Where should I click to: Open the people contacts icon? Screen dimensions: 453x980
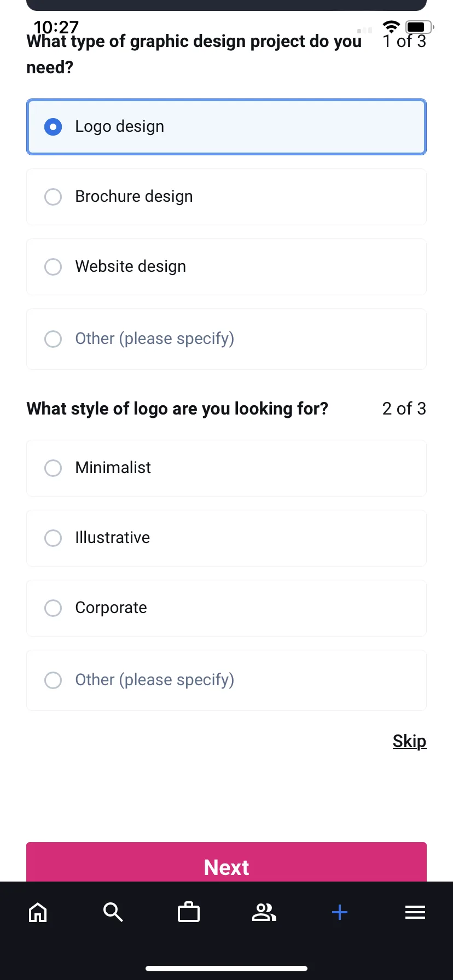(x=264, y=912)
